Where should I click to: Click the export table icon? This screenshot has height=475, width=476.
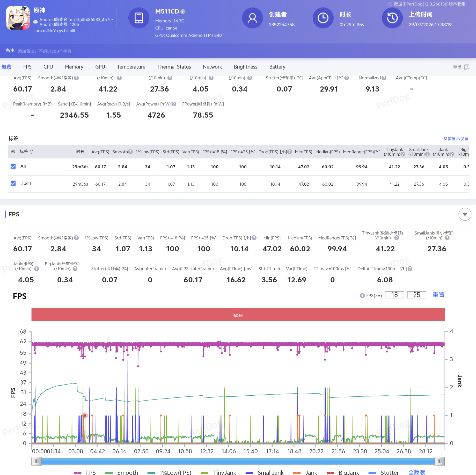(x=467, y=67)
